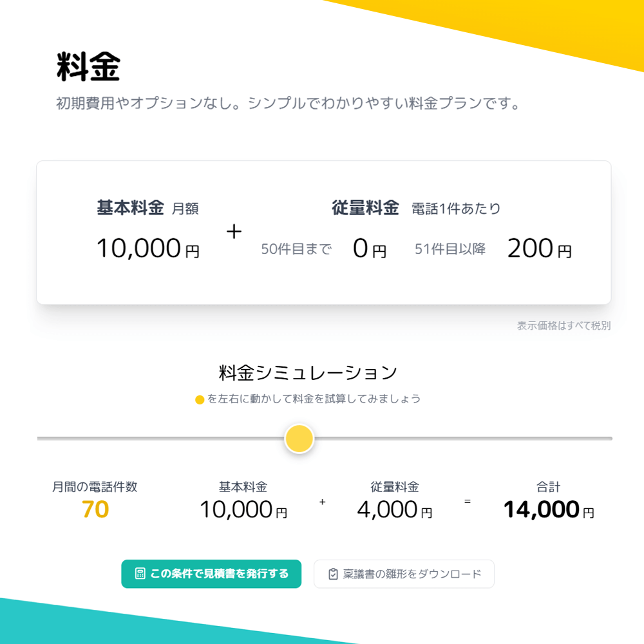Select the monthly call count value 70
The image size is (644, 644).
pos(95,509)
